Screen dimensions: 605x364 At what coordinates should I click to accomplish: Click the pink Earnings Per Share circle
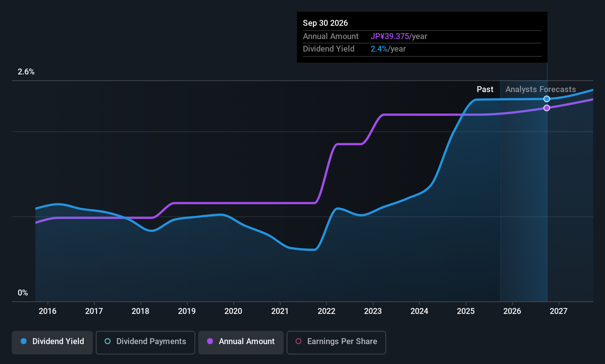click(298, 342)
